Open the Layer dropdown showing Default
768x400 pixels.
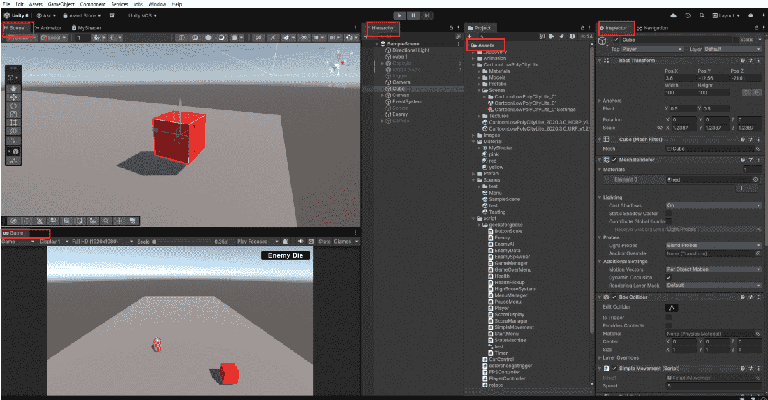point(732,49)
